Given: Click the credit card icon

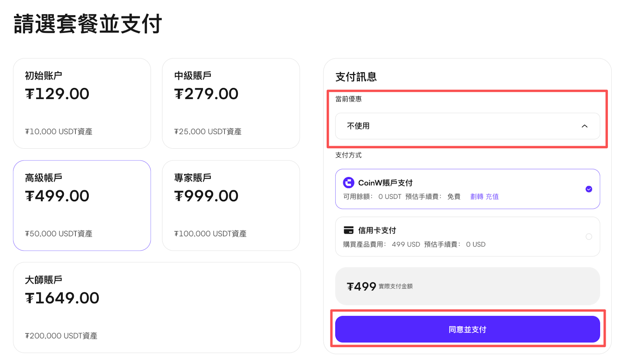Looking at the screenshot, I should click(x=348, y=230).
